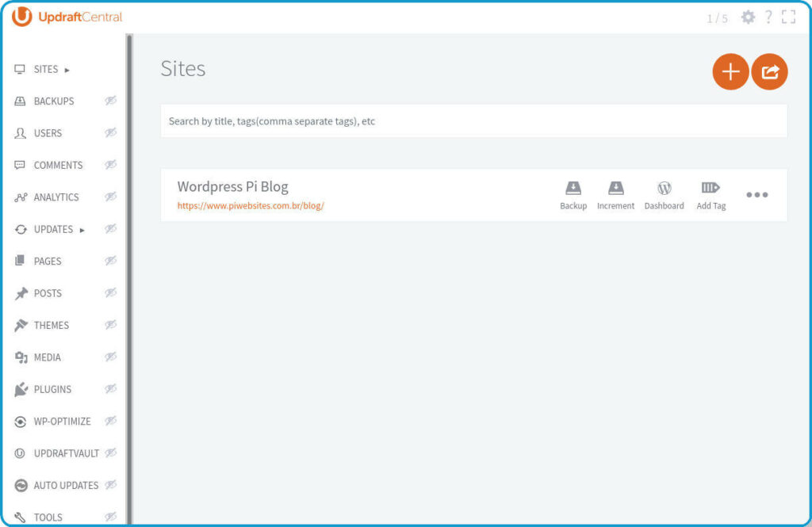Image resolution: width=812 pixels, height=527 pixels.
Task: Click the sidebar vertical scrollbar
Action: pos(129,280)
